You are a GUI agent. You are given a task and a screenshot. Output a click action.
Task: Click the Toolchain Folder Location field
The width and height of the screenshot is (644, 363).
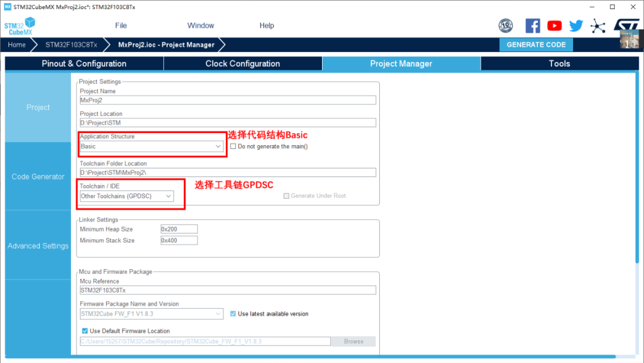(228, 173)
